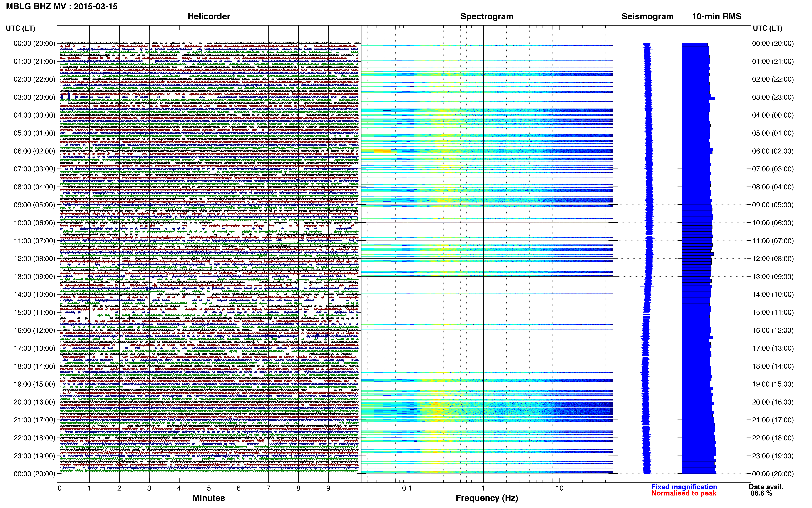Select the 'Spectrogram' panel heading
This screenshot has width=812, height=508.
(x=487, y=16)
